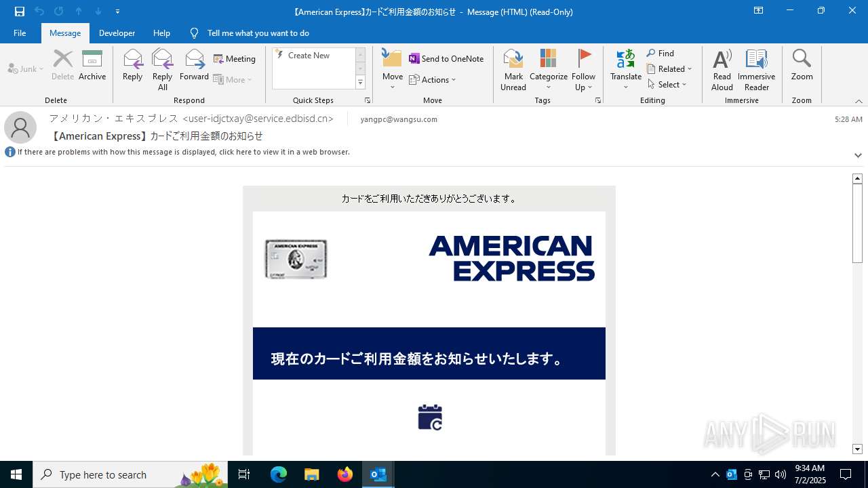
Task: Open the Related dropdown
Action: [669, 69]
